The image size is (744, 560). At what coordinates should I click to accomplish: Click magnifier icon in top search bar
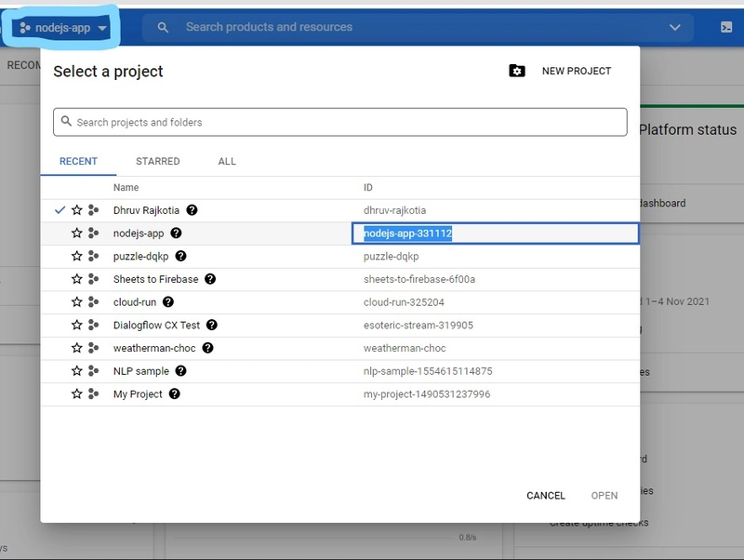[163, 28]
